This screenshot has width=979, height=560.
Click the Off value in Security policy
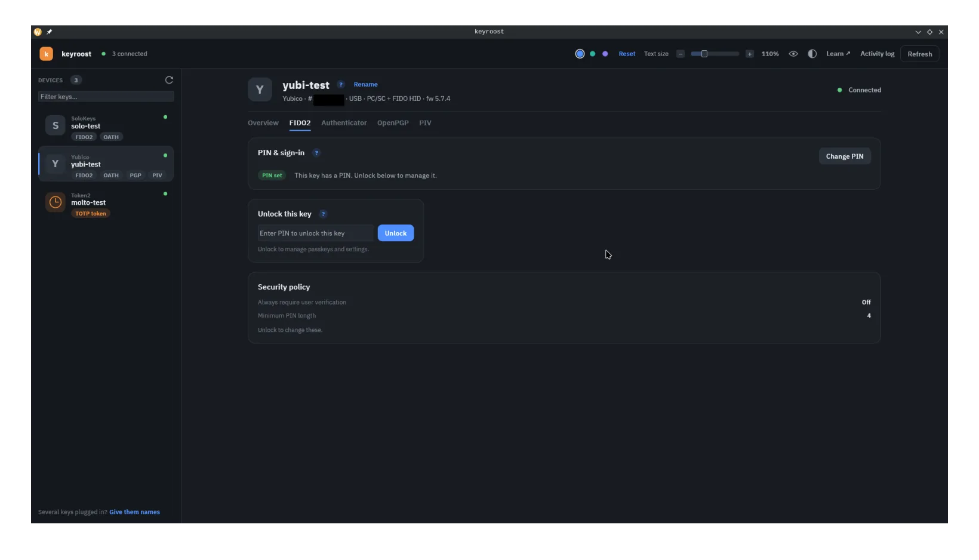coord(866,302)
